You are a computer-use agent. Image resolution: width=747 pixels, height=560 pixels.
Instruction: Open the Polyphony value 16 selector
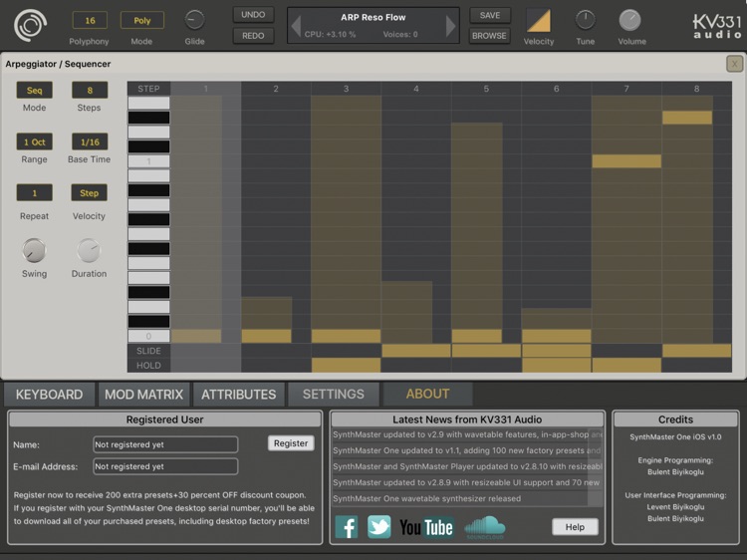pos(90,21)
